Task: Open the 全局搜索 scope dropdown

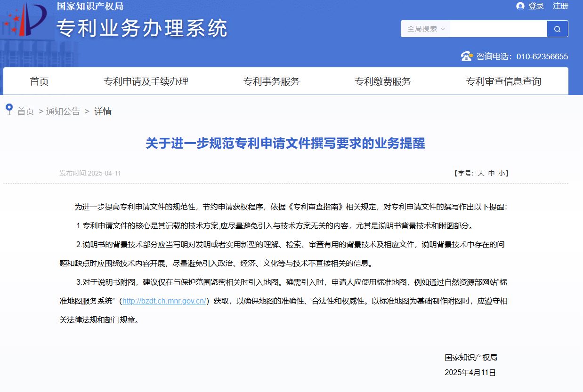Action: click(425, 29)
